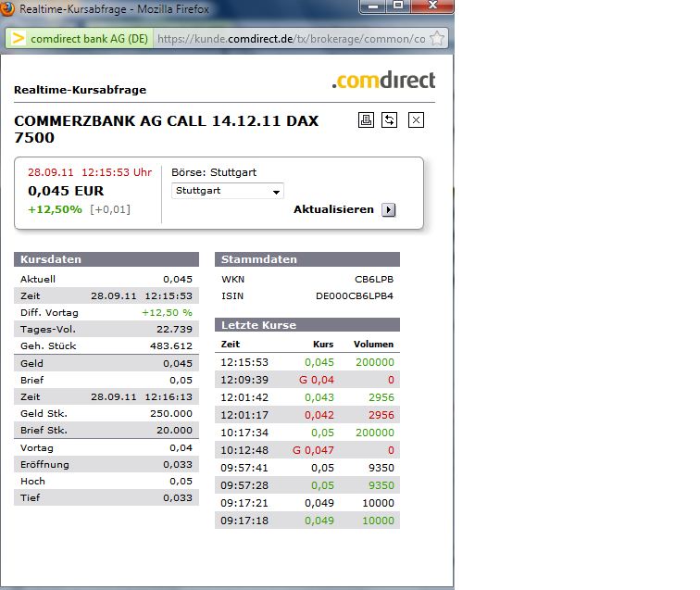This screenshot has width=700, height=590.
Task: Click the green +12,50% change figure
Action: 55,209
